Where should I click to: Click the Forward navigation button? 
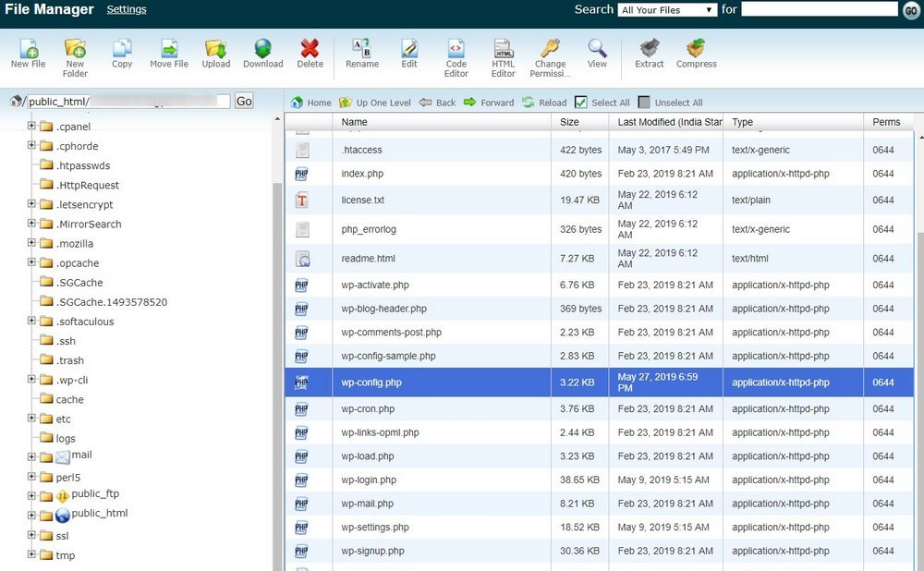point(489,103)
